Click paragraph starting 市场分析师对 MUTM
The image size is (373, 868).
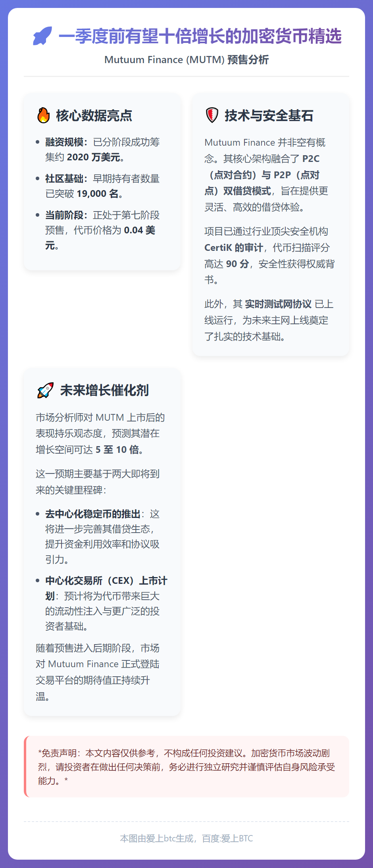[x=100, y=433]
